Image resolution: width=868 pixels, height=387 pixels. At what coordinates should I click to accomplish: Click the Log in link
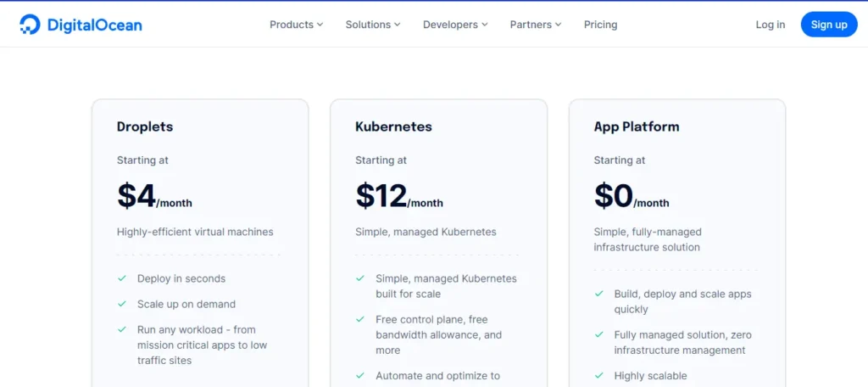pyautogui.click(x=770, y=25)
